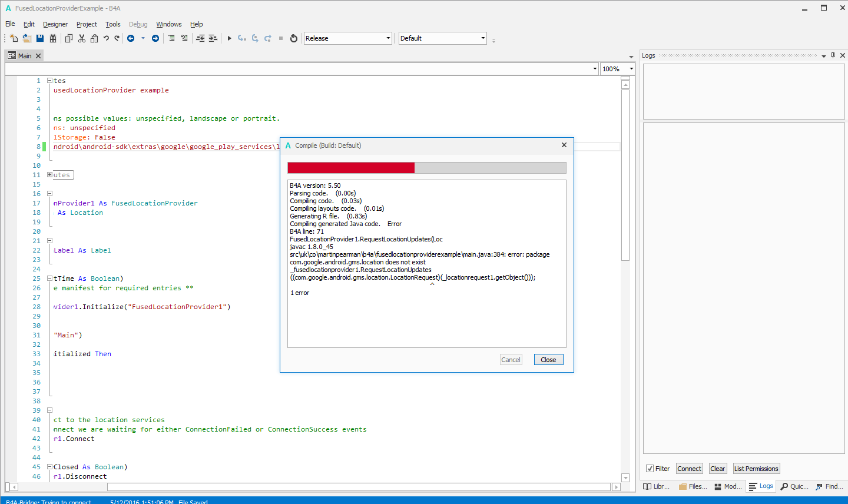This screenshot has height=504, width=848.
Task: Open the Release build mode dropdown
Action: [x=348, y=38]
